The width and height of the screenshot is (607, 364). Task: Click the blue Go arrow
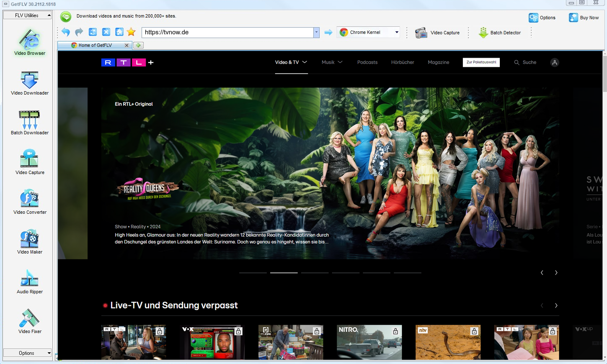(x=328, y=32)
